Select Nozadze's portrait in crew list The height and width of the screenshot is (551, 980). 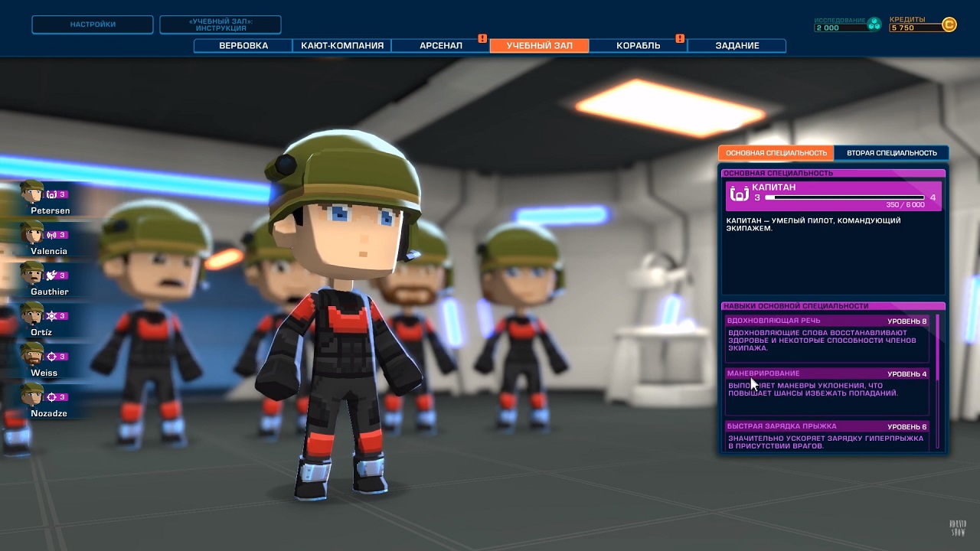[32, 396]
